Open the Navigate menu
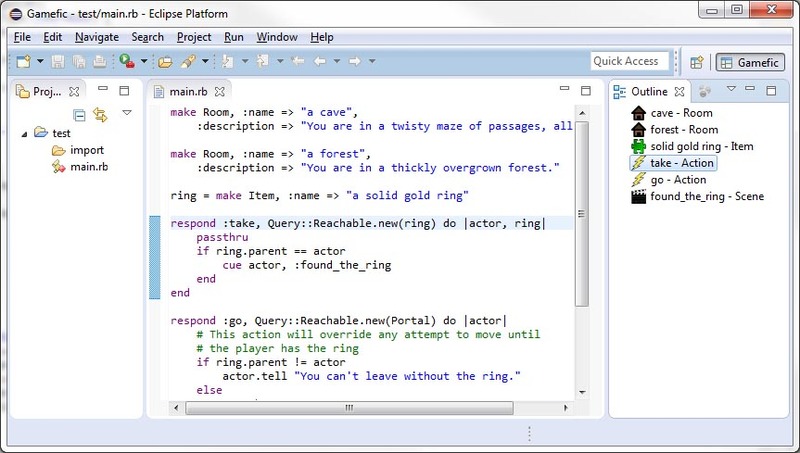The height and width of the screenshot is (453, 800). coord(96,37)
